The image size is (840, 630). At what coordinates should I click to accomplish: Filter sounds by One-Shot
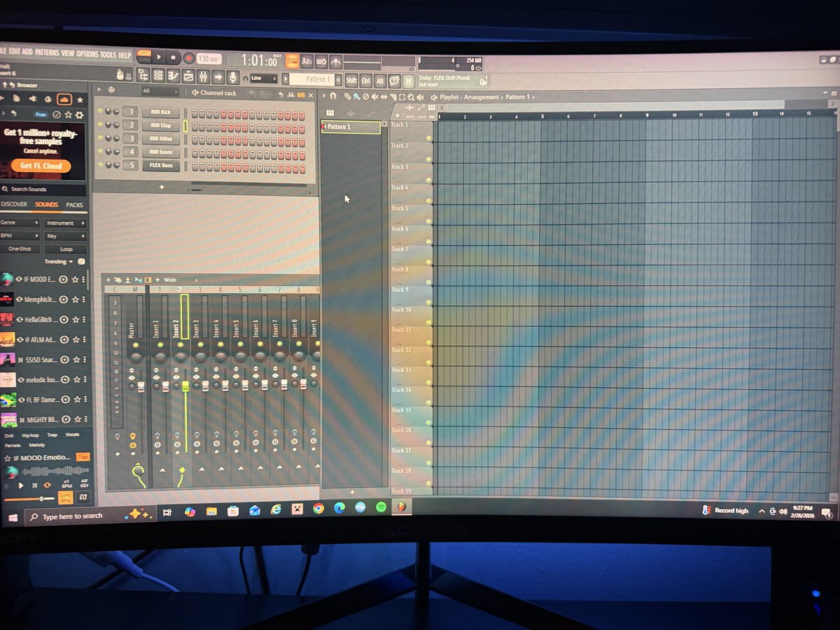20,249
